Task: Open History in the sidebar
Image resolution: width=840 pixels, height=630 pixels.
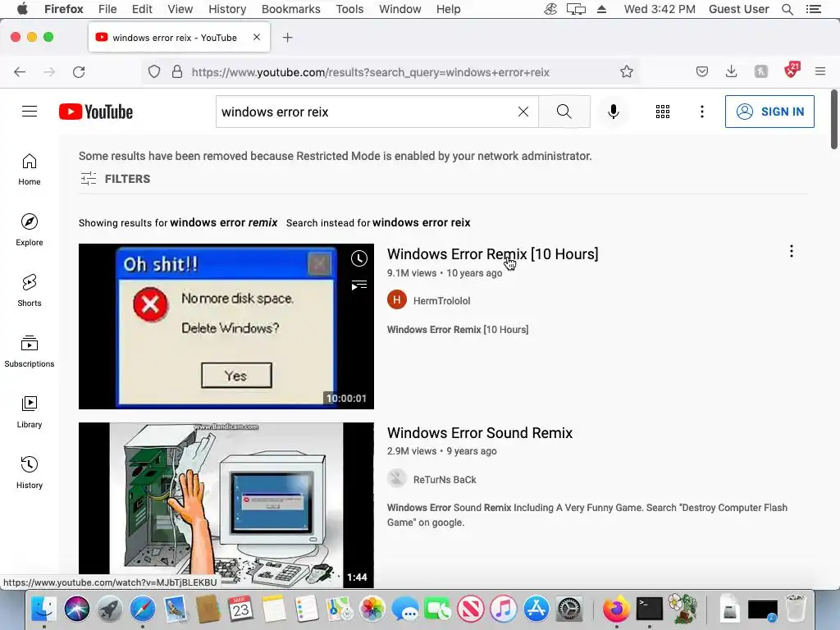Action: [30, 472]
